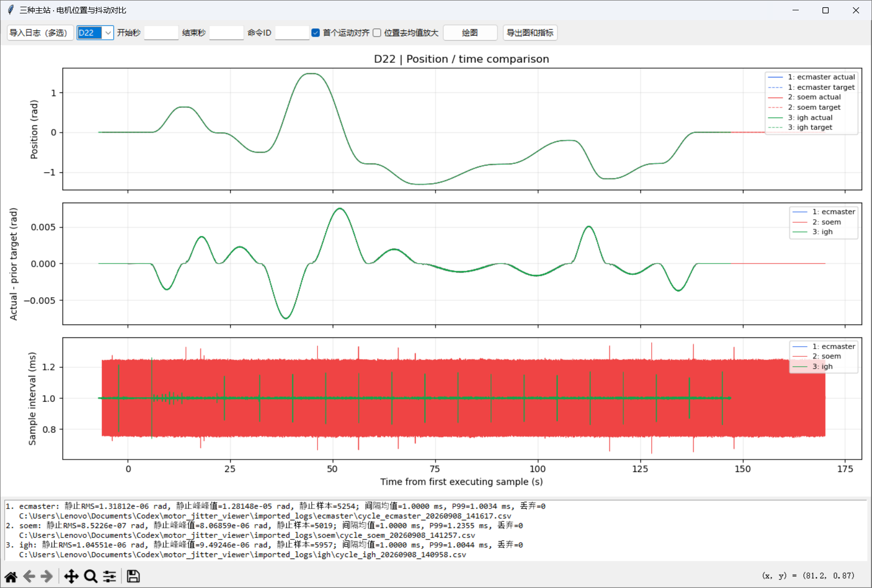Open Configure subplots settings icon
The width and height of the screenshot is (872, 588).
(x=109, y=577)
